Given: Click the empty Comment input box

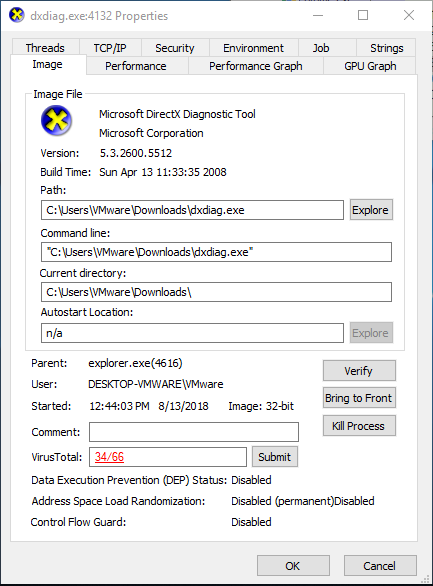Looking at the screenshot, I should (x=194, y=432).
